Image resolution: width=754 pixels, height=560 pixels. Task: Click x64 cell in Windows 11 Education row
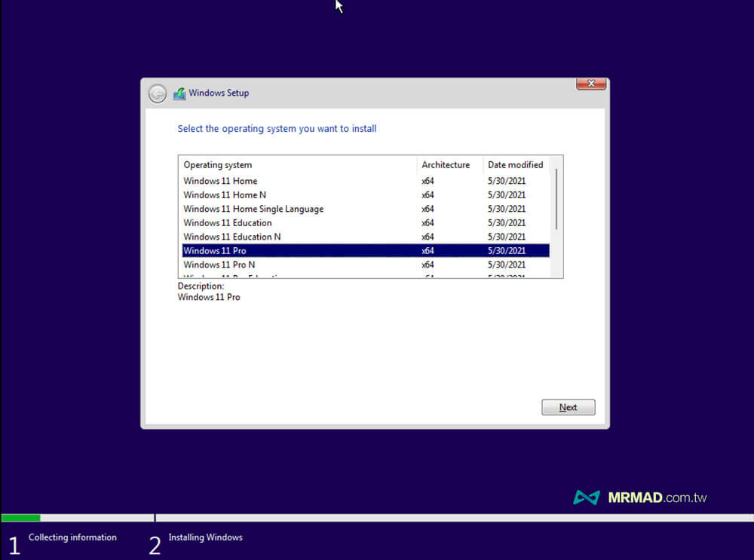[428, 223]
